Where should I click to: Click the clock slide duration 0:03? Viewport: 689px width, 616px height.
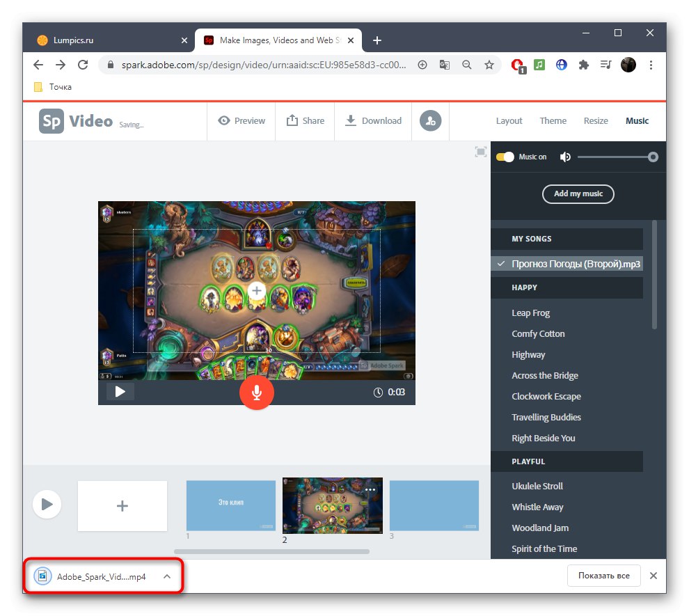click(389, 392)
